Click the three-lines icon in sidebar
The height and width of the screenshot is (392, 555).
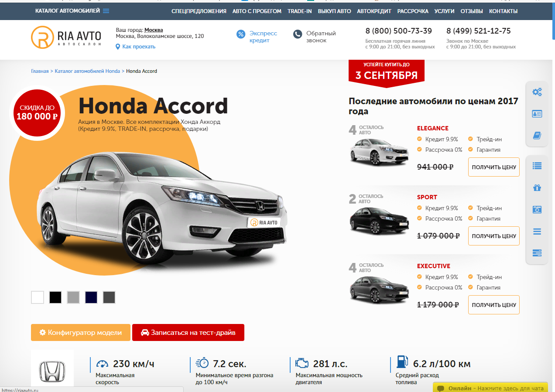click(x=537, y=232)
